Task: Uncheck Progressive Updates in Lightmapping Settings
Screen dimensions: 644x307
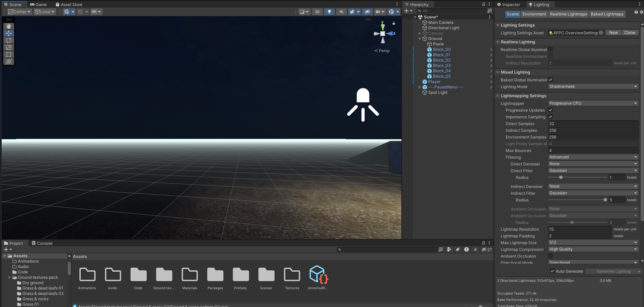Action: 550,110
